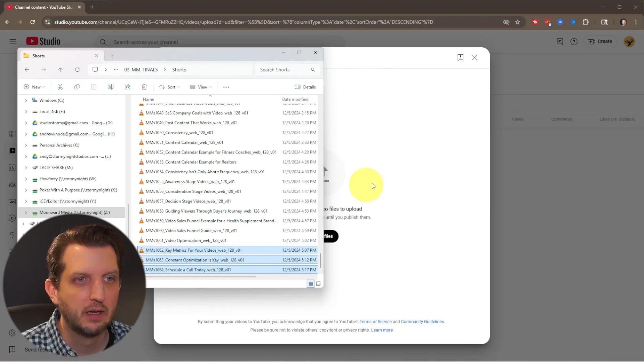
Task: Open the Dashboard icon in Studio sidebar
Action: point(12,134)
